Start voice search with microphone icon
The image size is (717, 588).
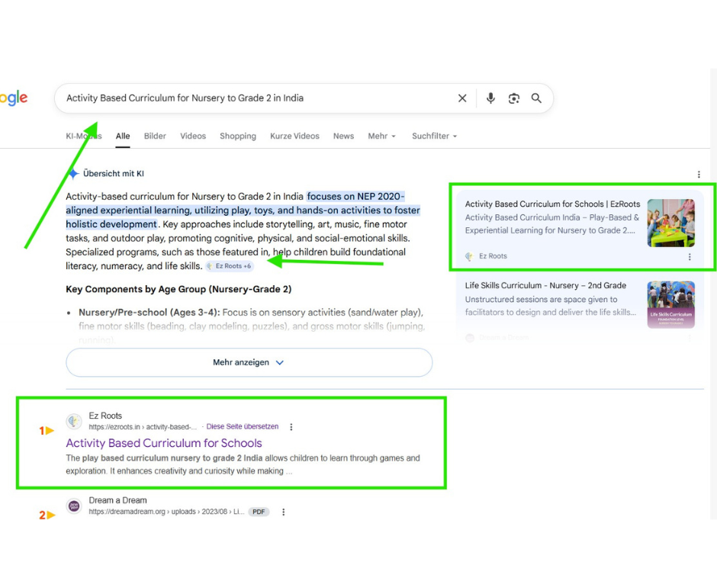pyautogui.click(x=490, y=98)
